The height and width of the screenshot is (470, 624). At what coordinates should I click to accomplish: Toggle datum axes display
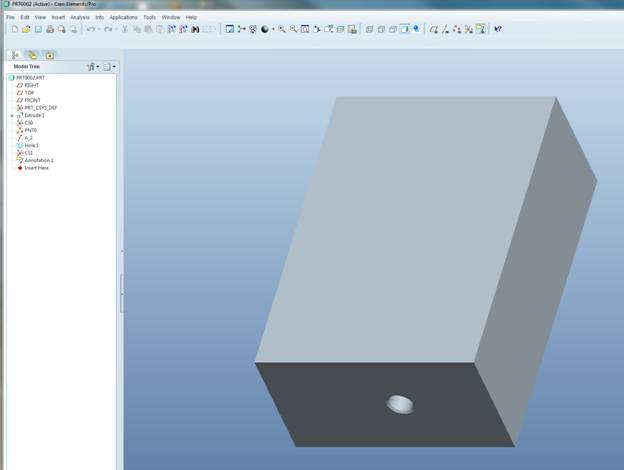coord(446,29)
